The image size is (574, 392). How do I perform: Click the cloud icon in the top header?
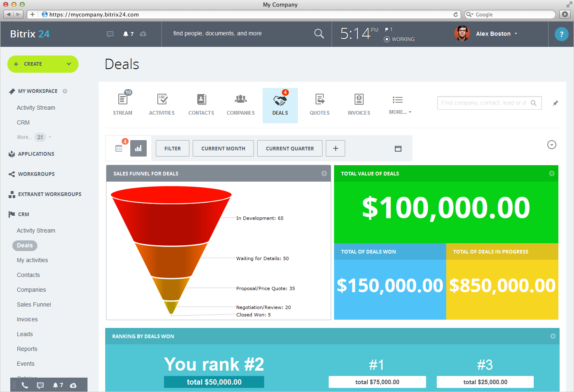pyautogui.click(x=143, y=34)
